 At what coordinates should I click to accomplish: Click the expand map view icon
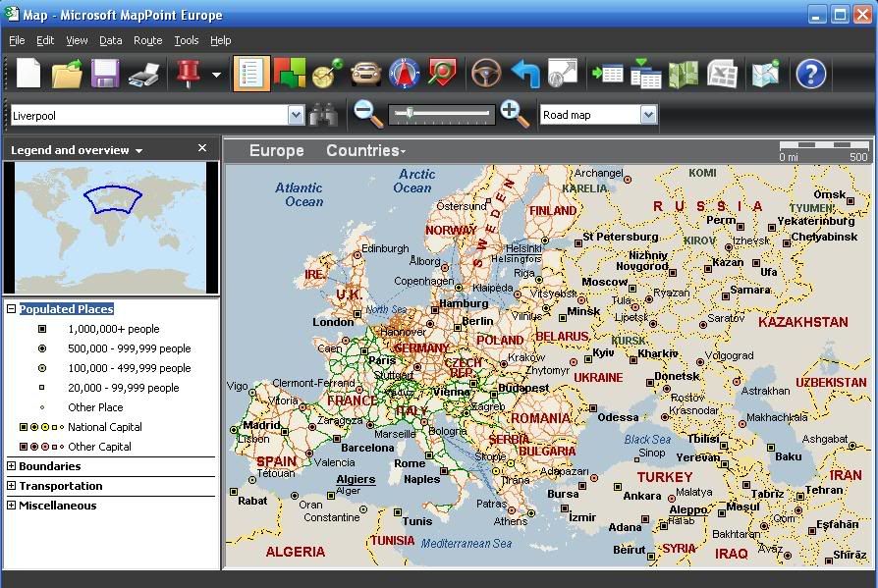[562, 74]
